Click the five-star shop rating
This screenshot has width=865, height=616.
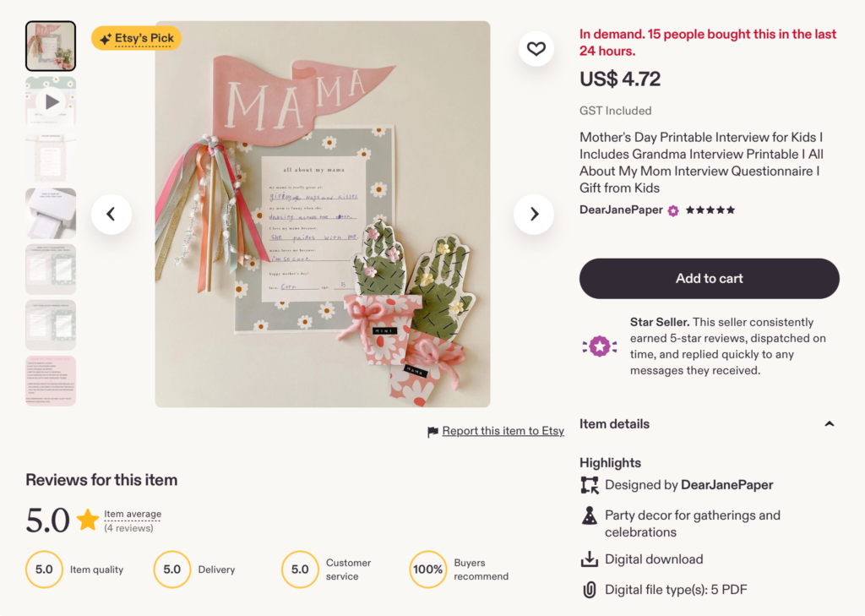[x=710, y=210]
